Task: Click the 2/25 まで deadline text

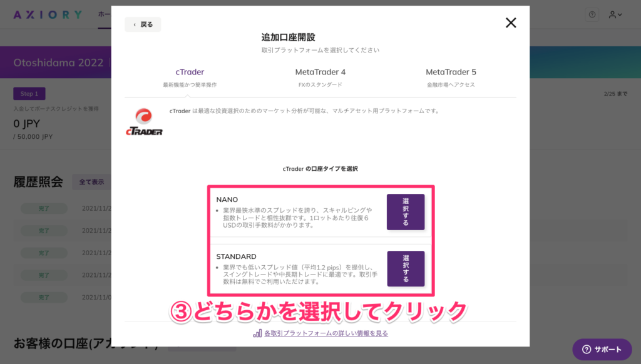Action: 615,94
